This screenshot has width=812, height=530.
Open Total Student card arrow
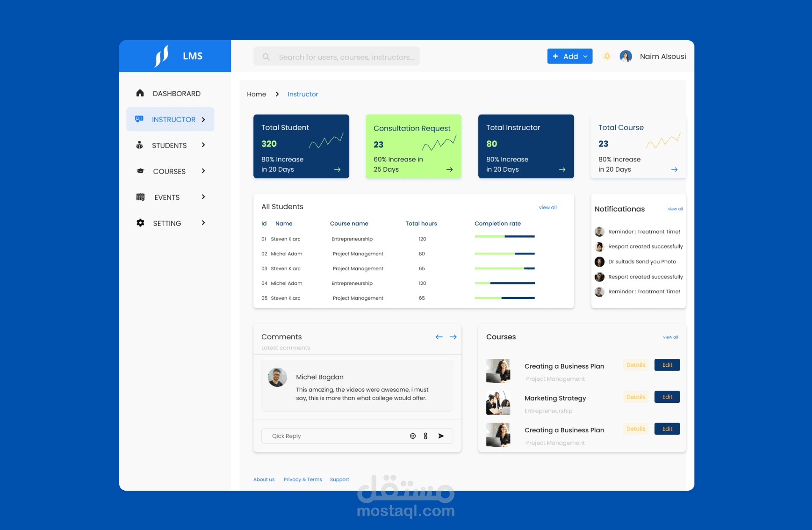tap(337, 169)
